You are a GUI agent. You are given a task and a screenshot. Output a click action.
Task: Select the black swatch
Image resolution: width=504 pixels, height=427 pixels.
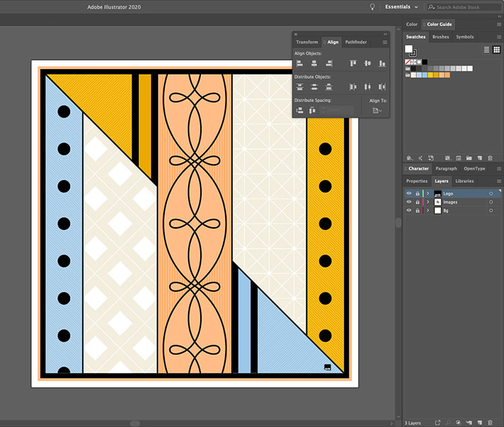(x=425, y=62)
